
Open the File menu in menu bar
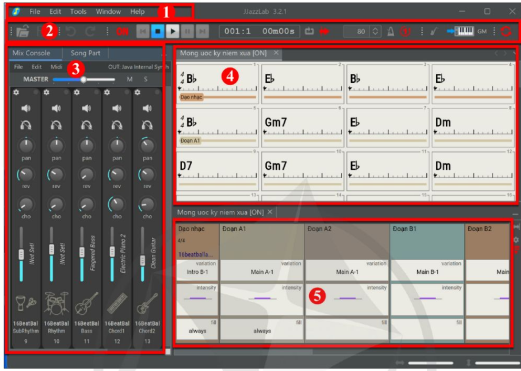point(35,12)
